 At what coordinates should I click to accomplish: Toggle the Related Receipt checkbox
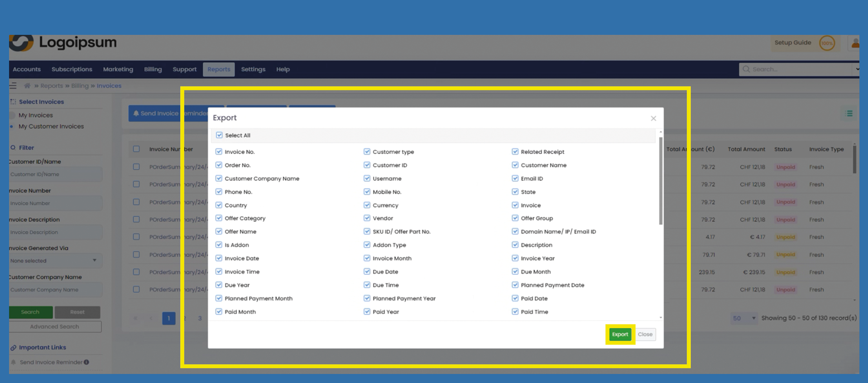tap(515, 152)
